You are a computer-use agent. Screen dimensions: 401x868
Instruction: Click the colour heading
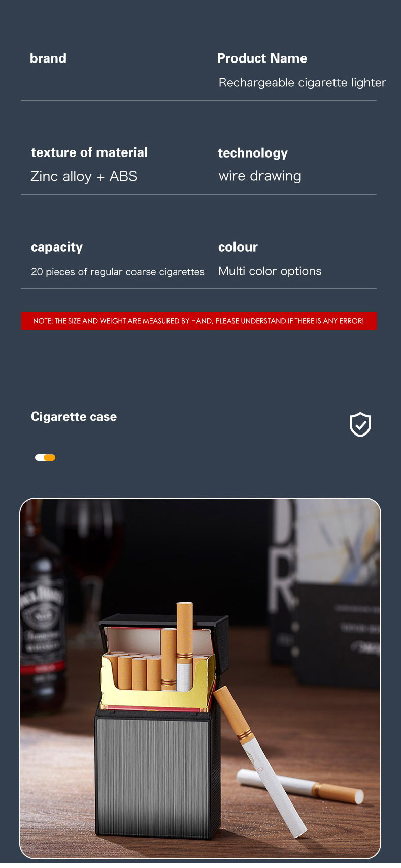point(238,247)
